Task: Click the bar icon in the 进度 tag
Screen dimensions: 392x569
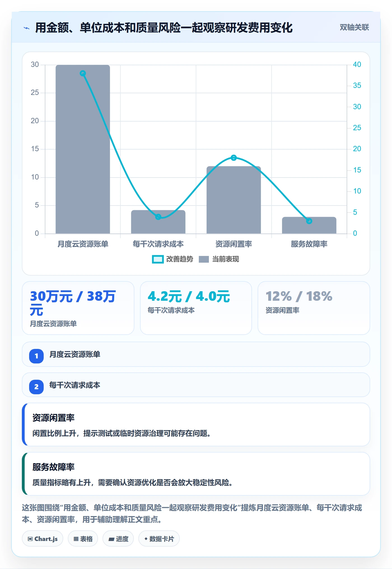Action: click(x=111, y=539)
